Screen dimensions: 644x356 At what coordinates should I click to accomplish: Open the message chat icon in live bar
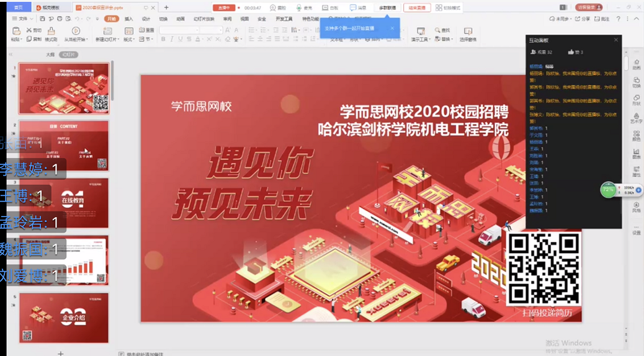coord(353,8)
